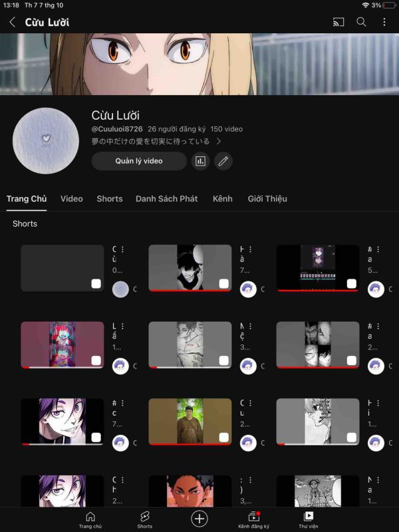The height and width of the screenshot is (532, 399).
Task: Open the blond manga profile thumbnail
Action: pyautogui.click(x=318, y=422)
